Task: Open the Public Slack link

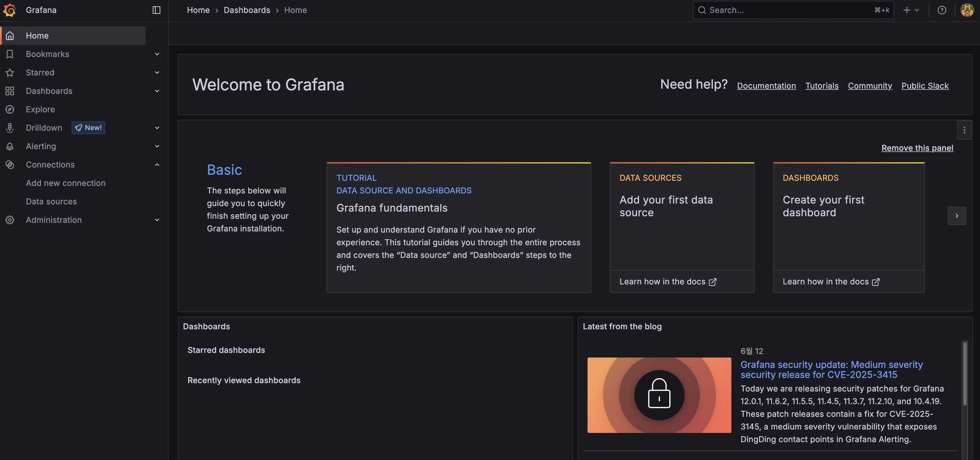Action: pos(925,86)
